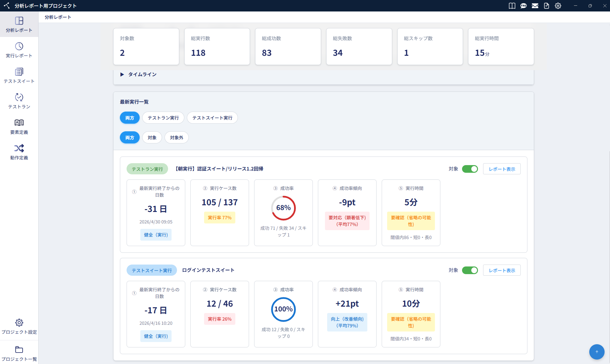
Task: Open the mail envelope icon
Action: [x=535, y=6]
